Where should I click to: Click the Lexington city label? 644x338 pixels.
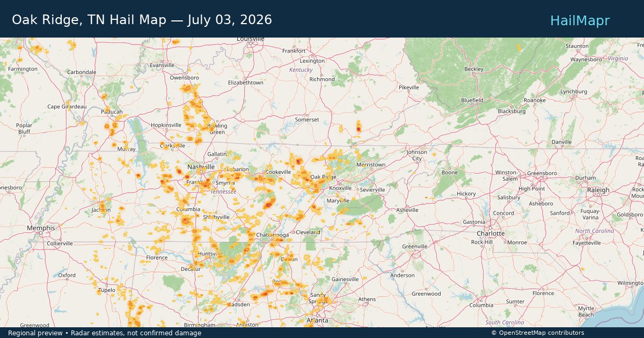[x=312, y=61]
